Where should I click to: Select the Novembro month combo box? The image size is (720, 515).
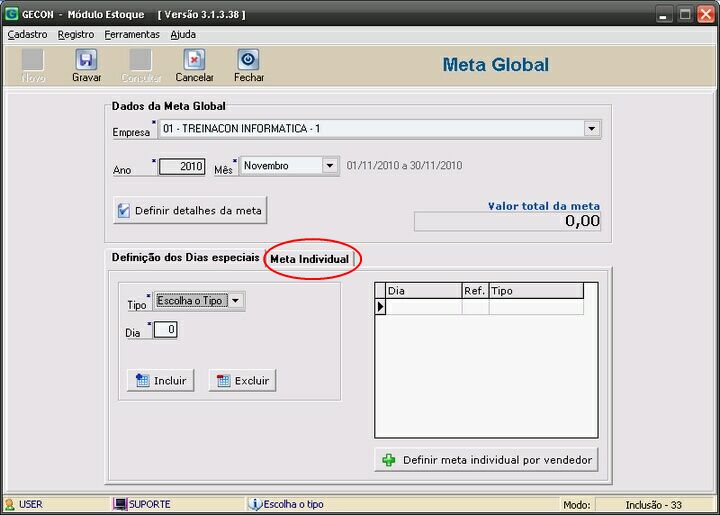tap(289, 166)
